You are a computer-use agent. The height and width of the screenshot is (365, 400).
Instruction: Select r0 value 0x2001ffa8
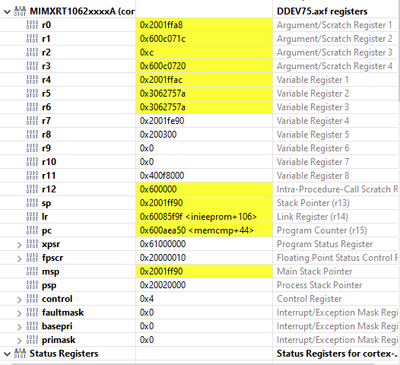coord(161,25)
